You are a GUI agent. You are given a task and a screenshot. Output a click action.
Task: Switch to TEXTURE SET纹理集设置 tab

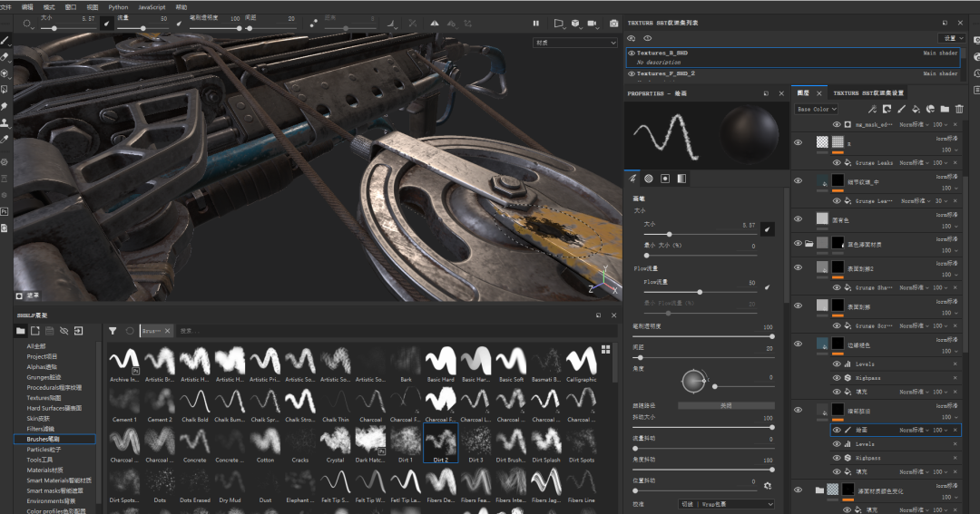(x=868, y=93)
